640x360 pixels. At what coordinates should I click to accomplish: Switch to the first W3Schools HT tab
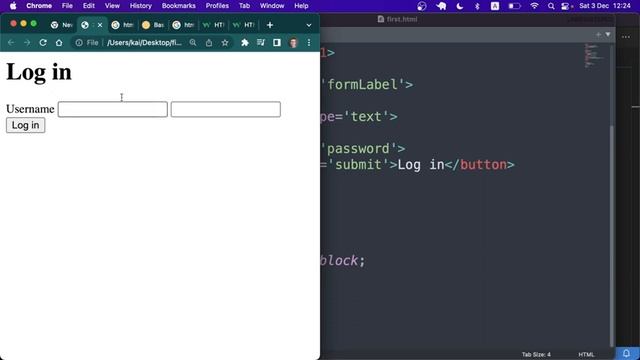[213, 25]
